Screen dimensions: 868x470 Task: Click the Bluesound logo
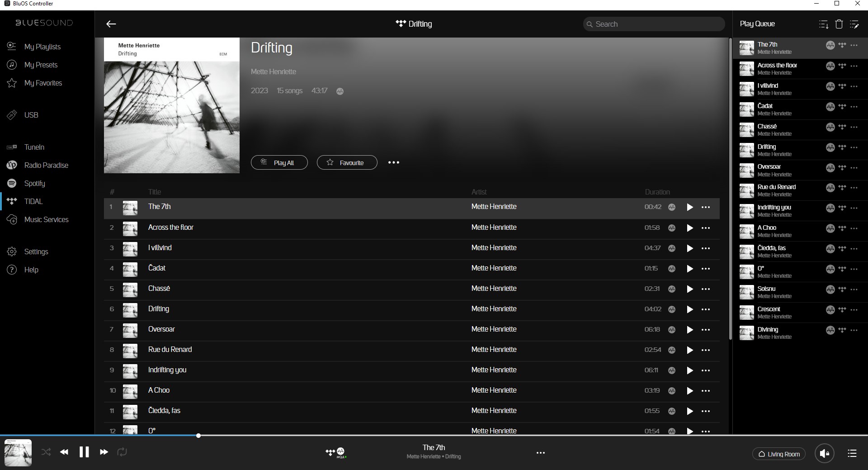tap(44, 23)
